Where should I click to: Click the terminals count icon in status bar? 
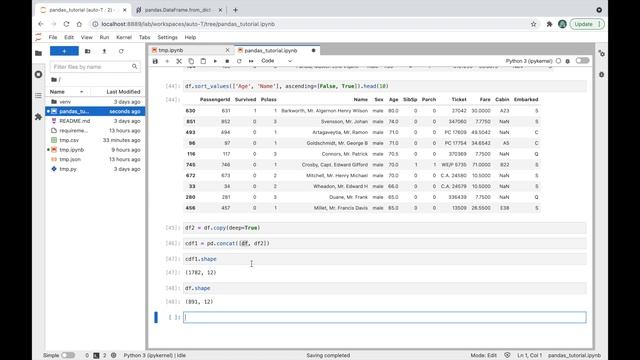pos(96,356)
